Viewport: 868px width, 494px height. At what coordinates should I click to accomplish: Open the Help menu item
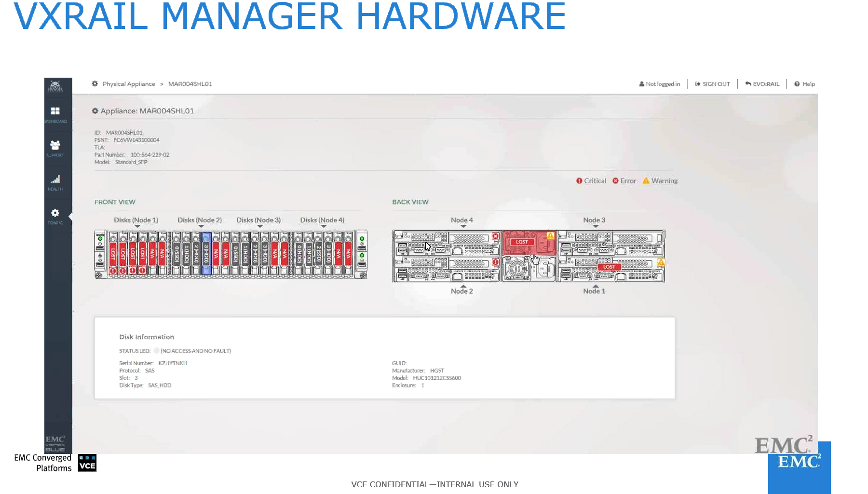coord(805,84)
